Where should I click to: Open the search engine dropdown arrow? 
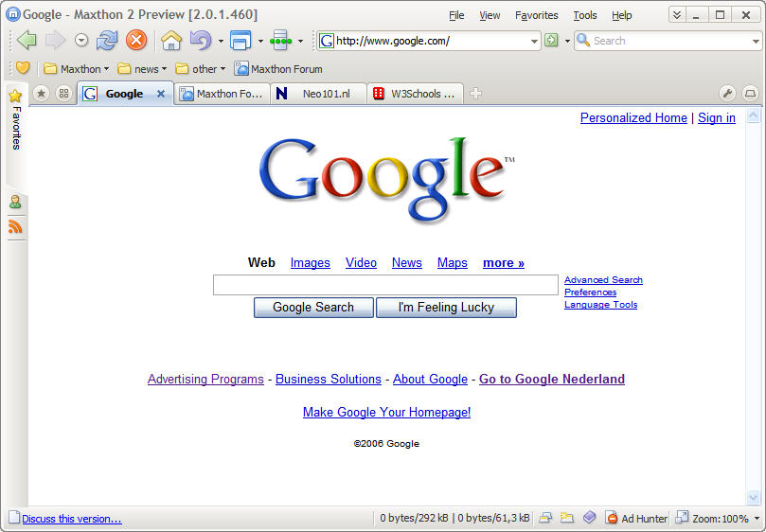pyautogui.click(x=756, y=41)
